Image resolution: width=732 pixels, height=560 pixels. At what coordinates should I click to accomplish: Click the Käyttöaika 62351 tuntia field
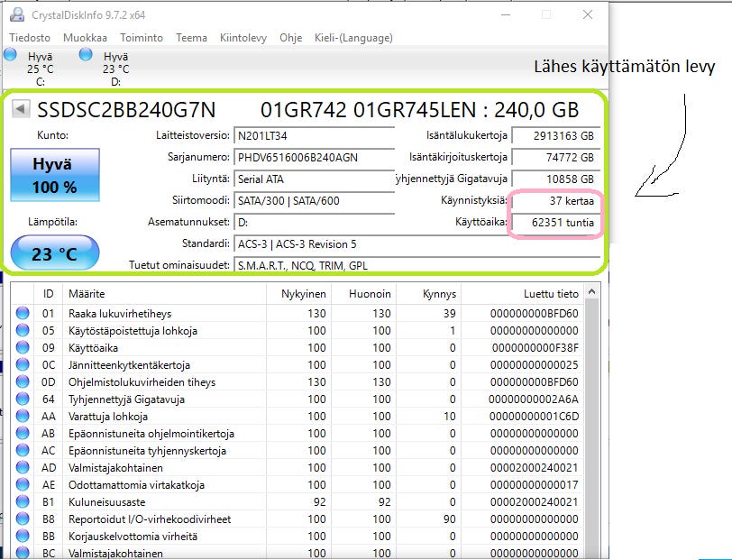point(555,222)
